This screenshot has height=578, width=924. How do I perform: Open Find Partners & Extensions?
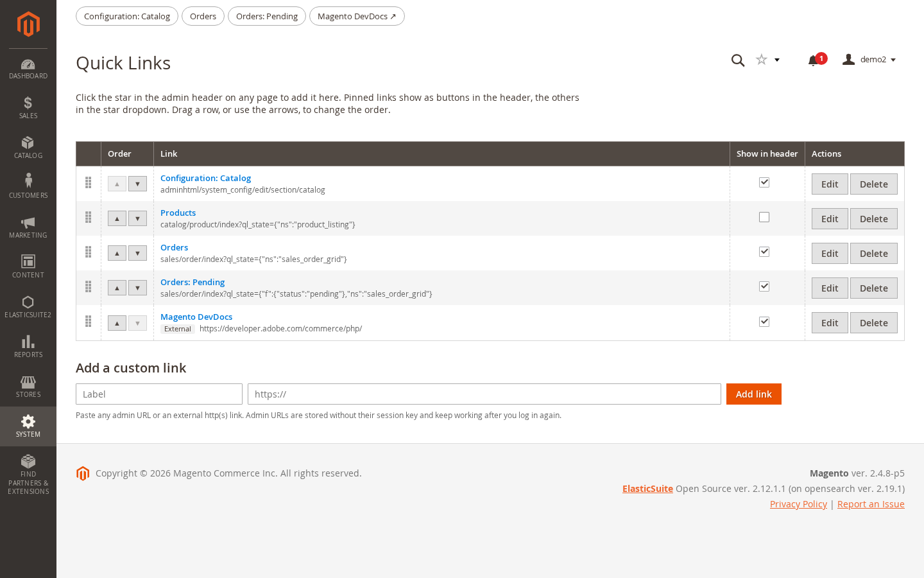(x=28, y=474)
